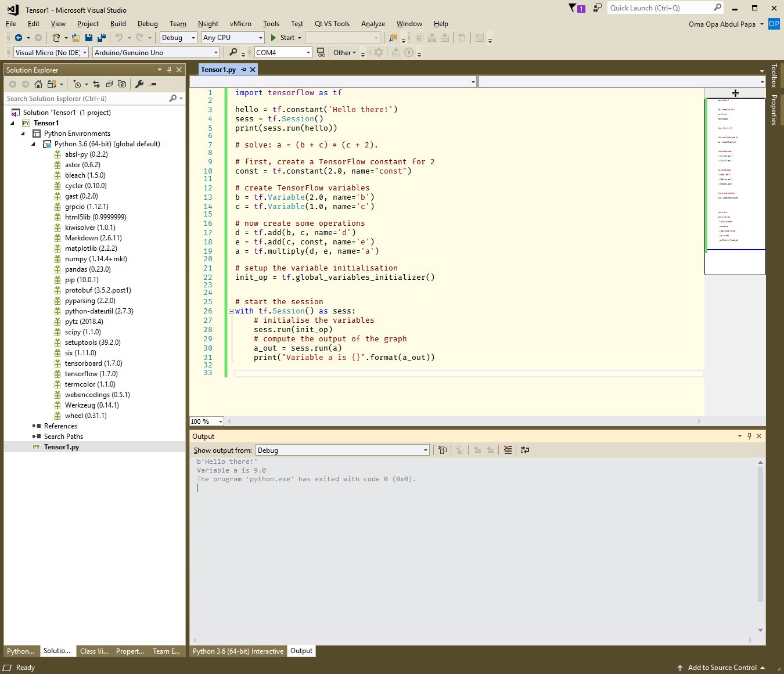Screen dimensions: 784x674
Task: Pin the Tensor1.py tab
Action: (x=244, y=70)
